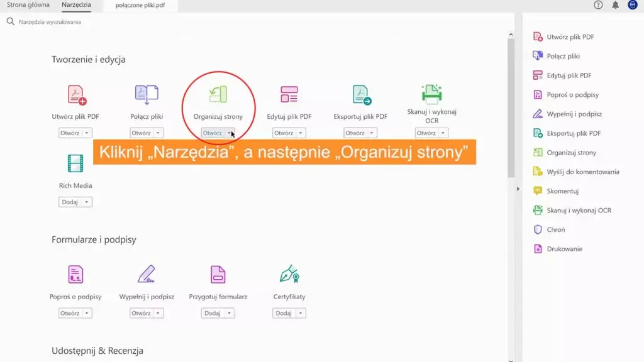
Task: Open the Skanuj i wykonaj OCR icon
Action: click(x=431, y=93)
